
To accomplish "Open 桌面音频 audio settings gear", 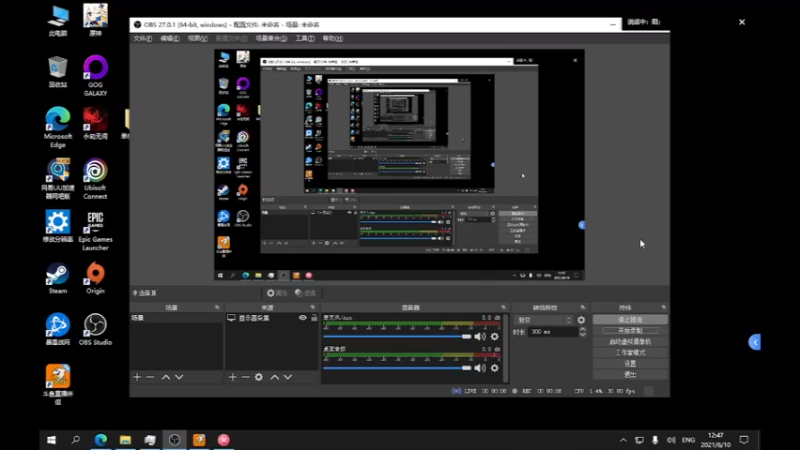I will (x=494, y=368).
